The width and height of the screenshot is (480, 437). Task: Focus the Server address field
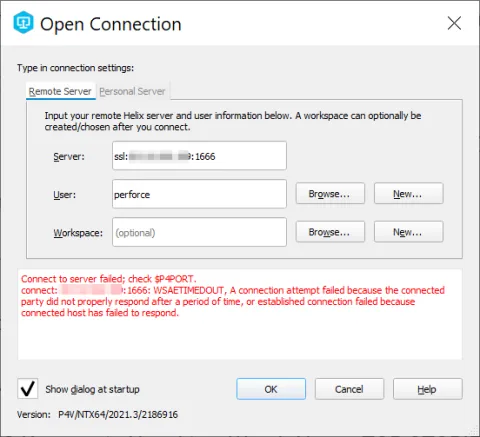coord(199,156)
